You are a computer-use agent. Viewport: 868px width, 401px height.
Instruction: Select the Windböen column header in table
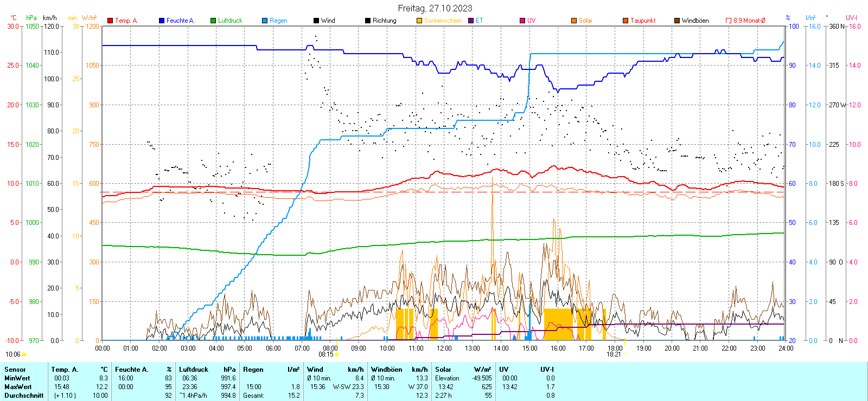tap(386, 370)
